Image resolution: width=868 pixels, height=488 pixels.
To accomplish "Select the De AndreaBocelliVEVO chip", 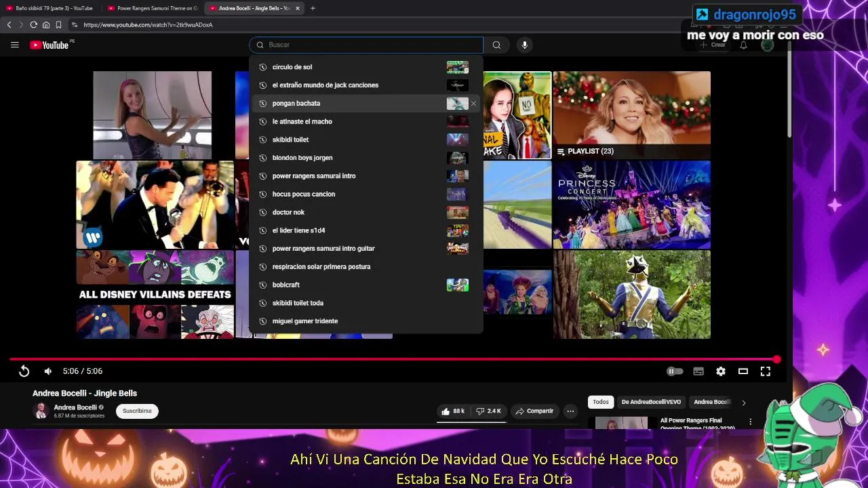I will click(x=651, y=402).
